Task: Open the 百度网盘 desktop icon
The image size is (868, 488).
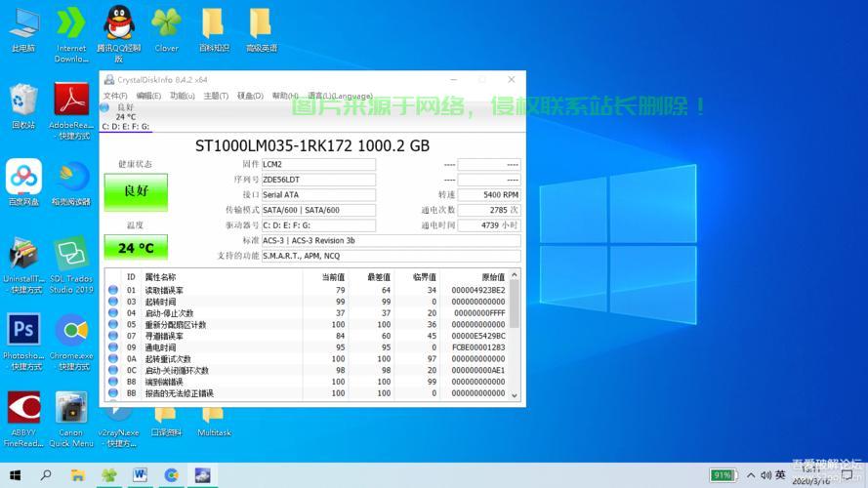Action: pos(23,183)
